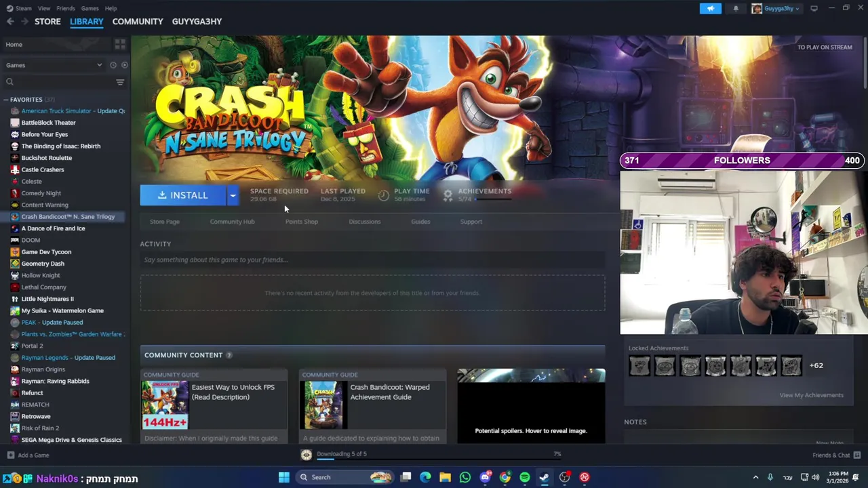Open the taskbar clock and date
The width and height of the screenshot is (868, 488).
pyautogui.click(x=839, y=477)
